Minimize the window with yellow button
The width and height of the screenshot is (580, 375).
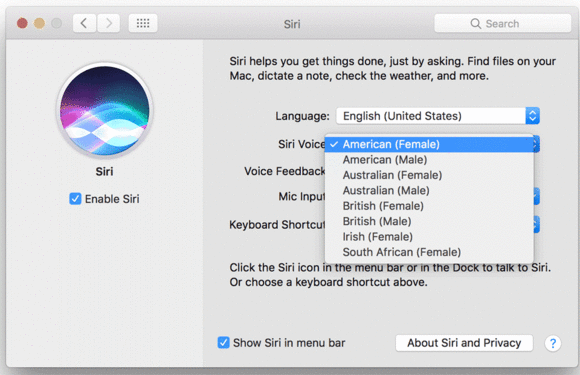tap(39, 24)
